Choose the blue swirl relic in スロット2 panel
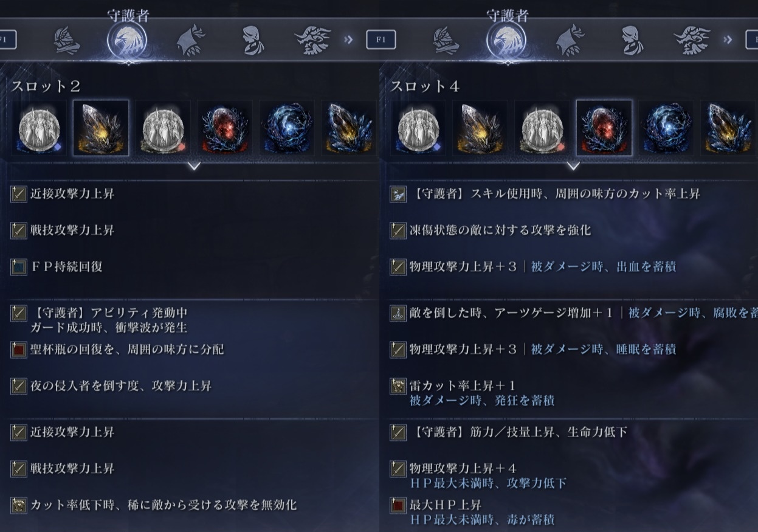The width and height of the screenshot is (758, 532). point(287,128)
